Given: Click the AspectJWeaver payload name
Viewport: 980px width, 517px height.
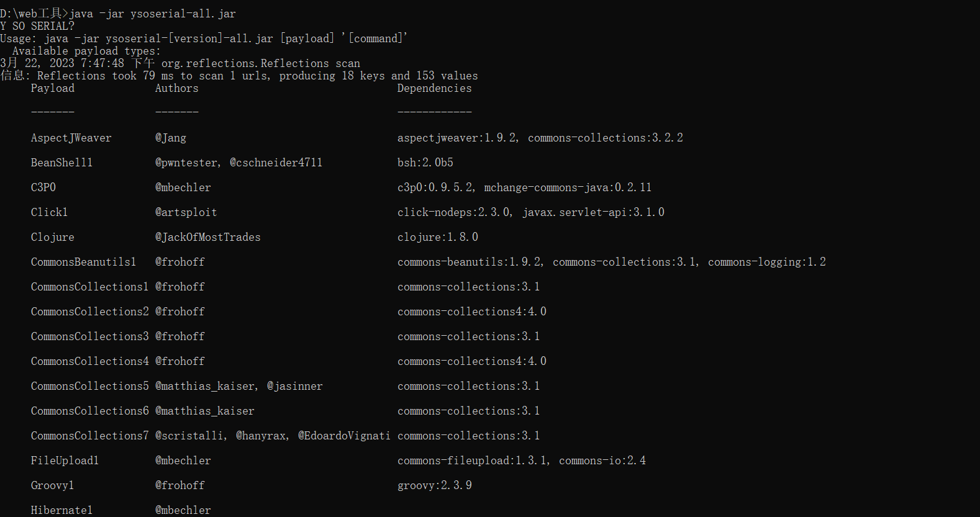Looking at the screenshot, I should point(71,138).
